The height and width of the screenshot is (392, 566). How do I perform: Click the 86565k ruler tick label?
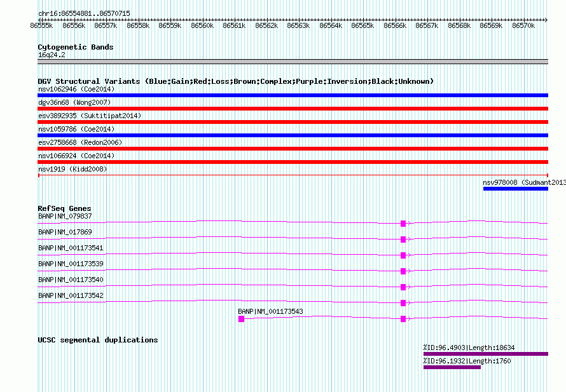click(x=362, y=25)
